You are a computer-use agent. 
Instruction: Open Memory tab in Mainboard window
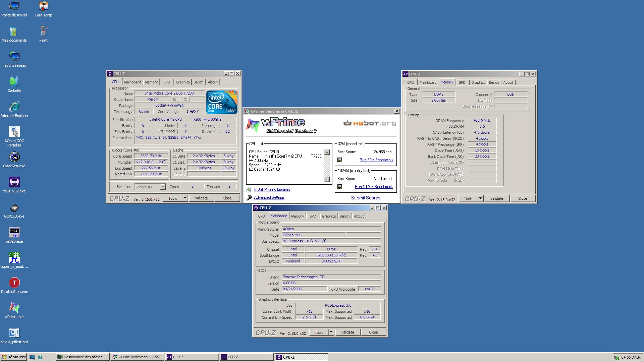click(298, 216)
